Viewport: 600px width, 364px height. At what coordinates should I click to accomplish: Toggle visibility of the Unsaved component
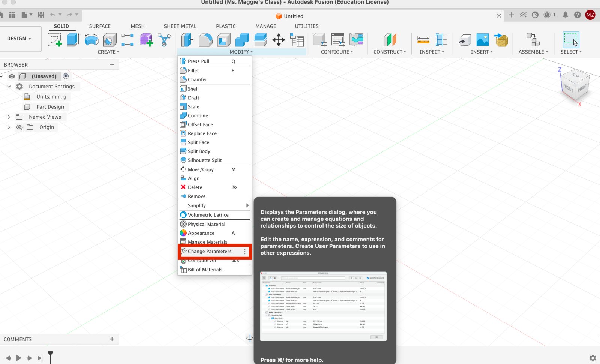12,76
